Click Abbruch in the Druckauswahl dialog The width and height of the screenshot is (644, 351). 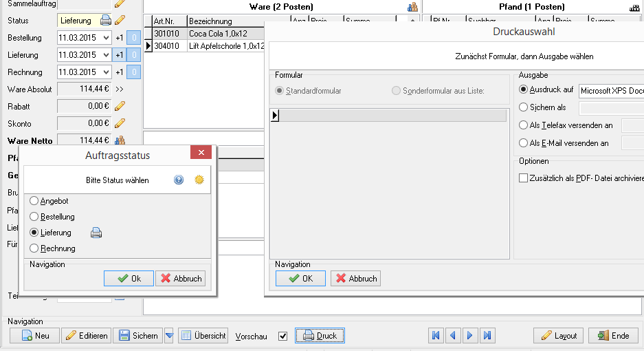tap(356, 279)
